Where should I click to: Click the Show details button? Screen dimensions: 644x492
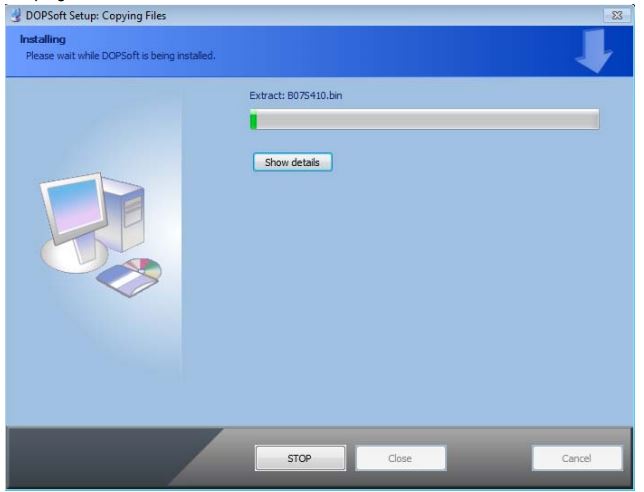coord(292,162)
